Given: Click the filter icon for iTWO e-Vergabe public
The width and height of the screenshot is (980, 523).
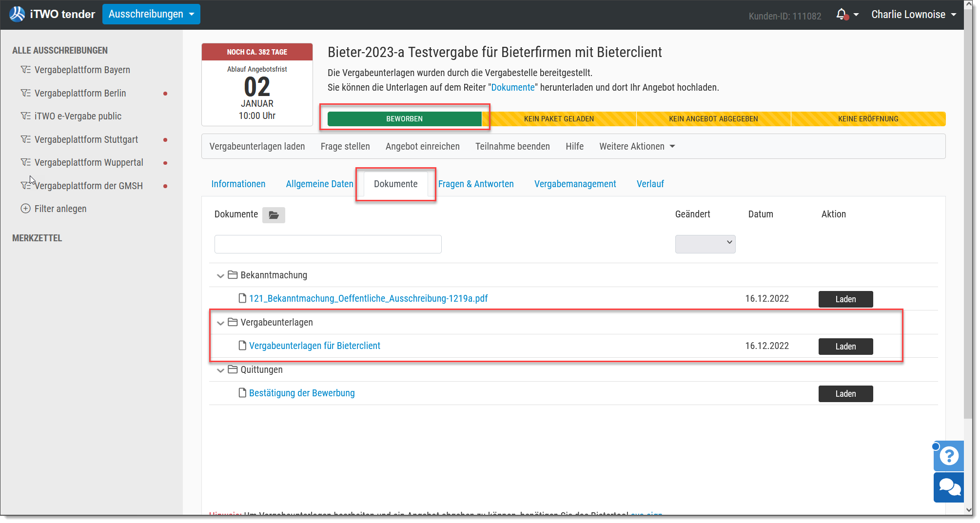Looking at the screenshot, I should 26,116.
